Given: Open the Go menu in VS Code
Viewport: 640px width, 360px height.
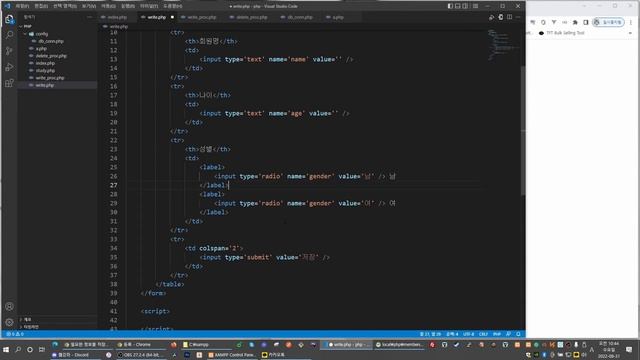Looking at the screenshot, I should tap(108, 6).
